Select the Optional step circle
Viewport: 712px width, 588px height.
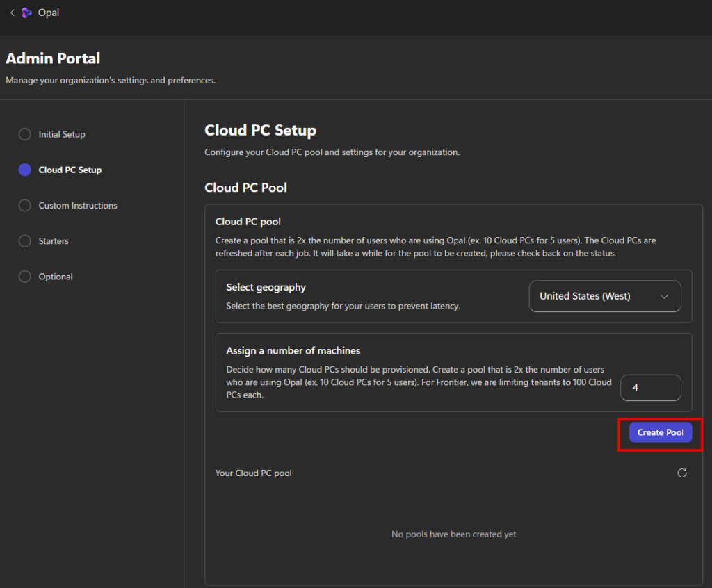click(x=25, y=277)
